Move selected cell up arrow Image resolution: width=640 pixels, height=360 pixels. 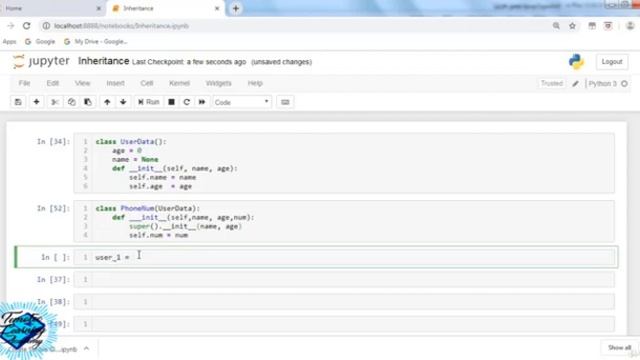pos(107,102)
